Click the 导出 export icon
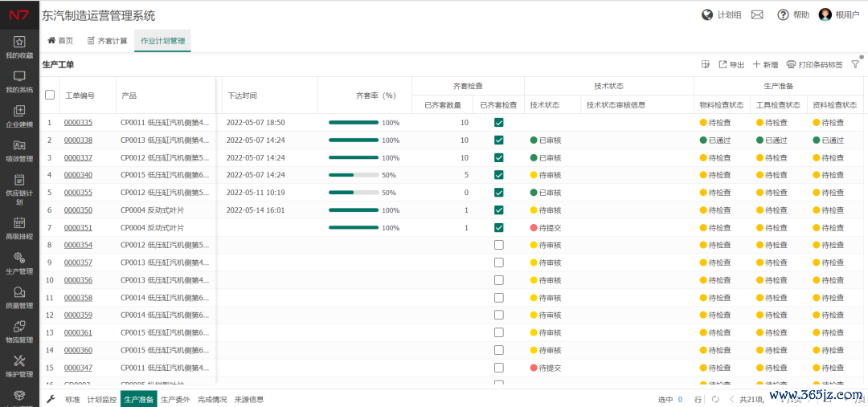The image size is (868, 407). click(x=723, y=65)
